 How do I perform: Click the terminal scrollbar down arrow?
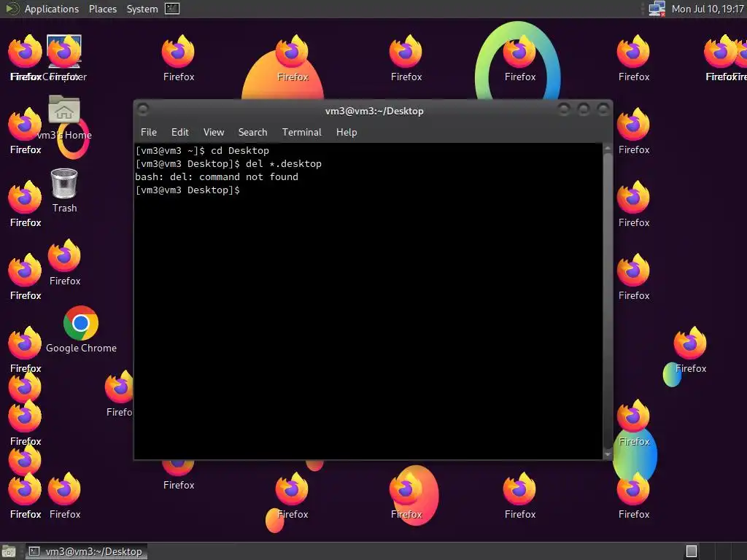[x=608, y=455]
